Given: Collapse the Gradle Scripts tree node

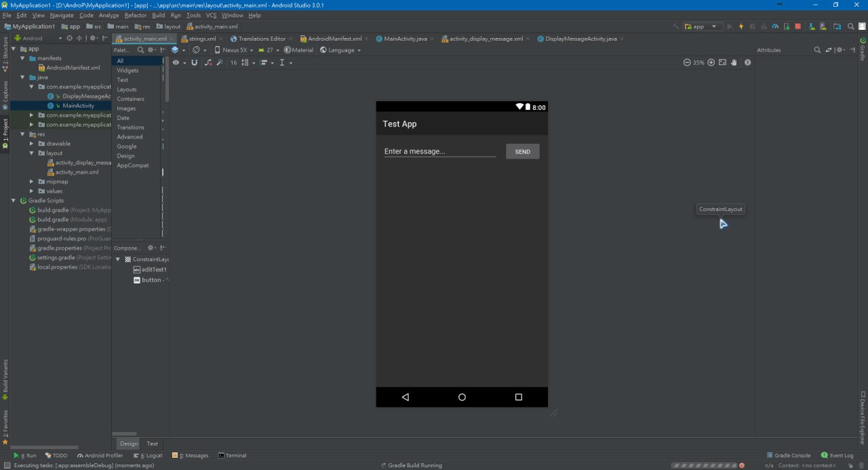Looking at the screenshot, I should (x=14, y=201).
